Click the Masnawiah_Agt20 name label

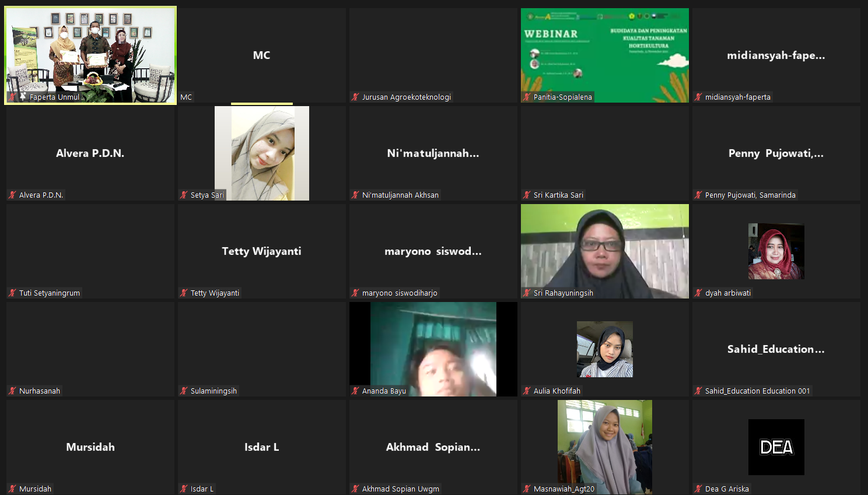[x=564, y=489]
